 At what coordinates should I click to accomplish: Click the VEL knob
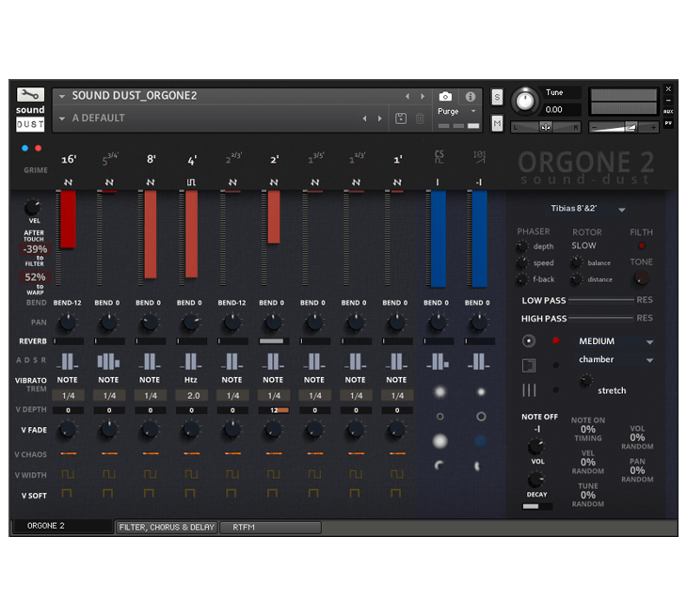pos(32,207)
